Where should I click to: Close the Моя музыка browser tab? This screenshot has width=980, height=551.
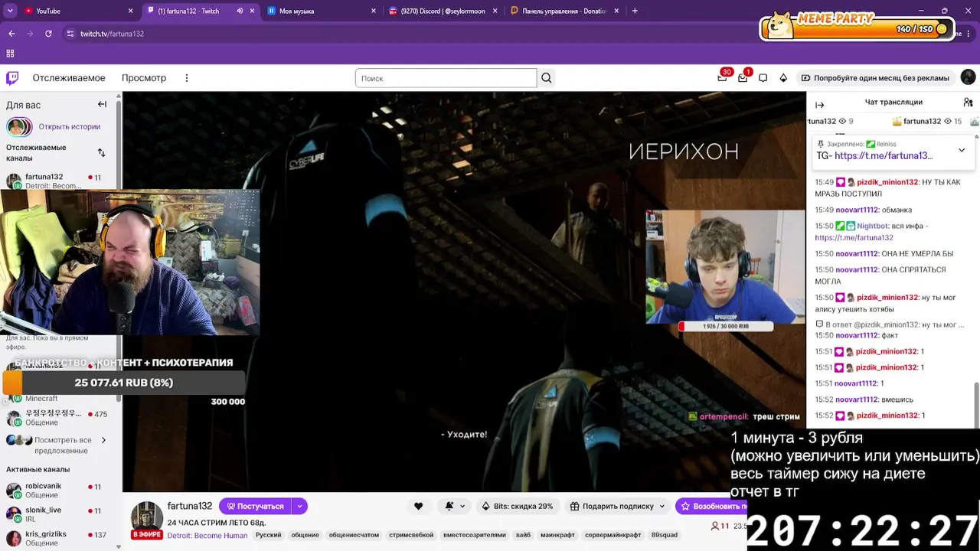point(374,11)
